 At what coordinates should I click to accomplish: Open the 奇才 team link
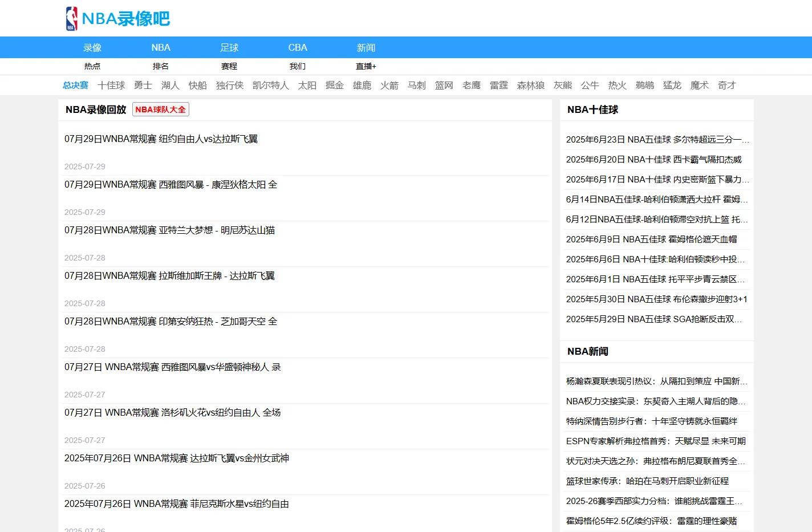(x=727, y=86)
